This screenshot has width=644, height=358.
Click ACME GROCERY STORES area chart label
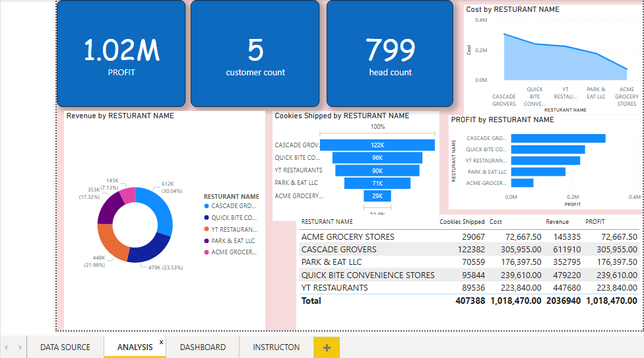[x=627, y=96]
